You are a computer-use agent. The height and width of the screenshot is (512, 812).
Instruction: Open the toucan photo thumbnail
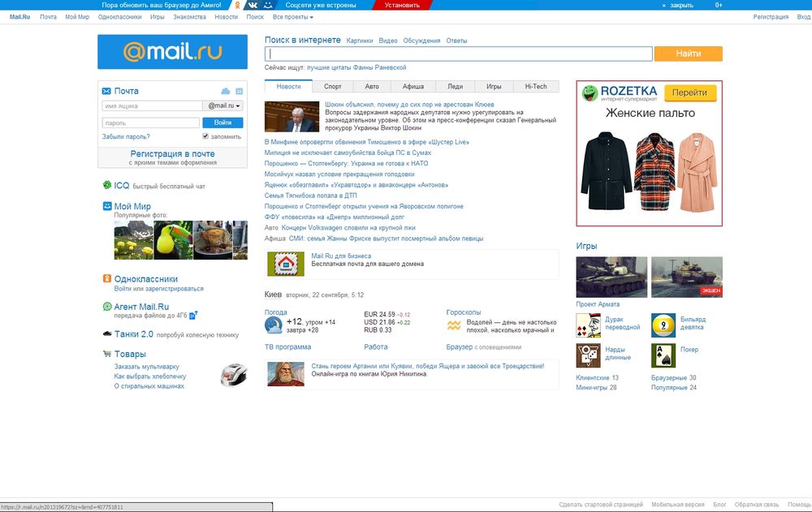(173, 240)
